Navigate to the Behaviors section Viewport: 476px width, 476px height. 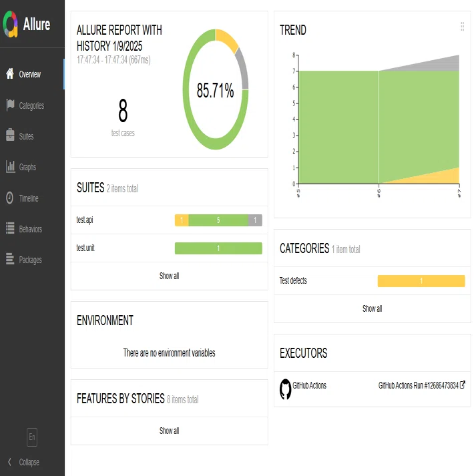pos(32,229)
